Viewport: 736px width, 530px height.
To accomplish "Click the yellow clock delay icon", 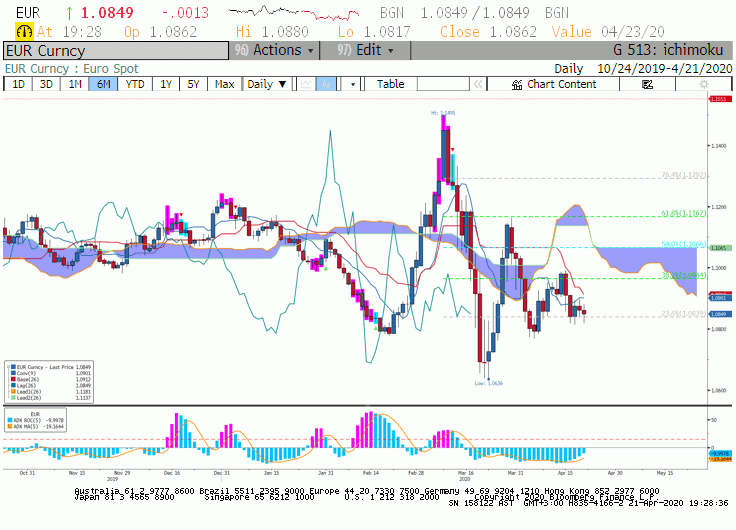I will click(x=24, y=31).
